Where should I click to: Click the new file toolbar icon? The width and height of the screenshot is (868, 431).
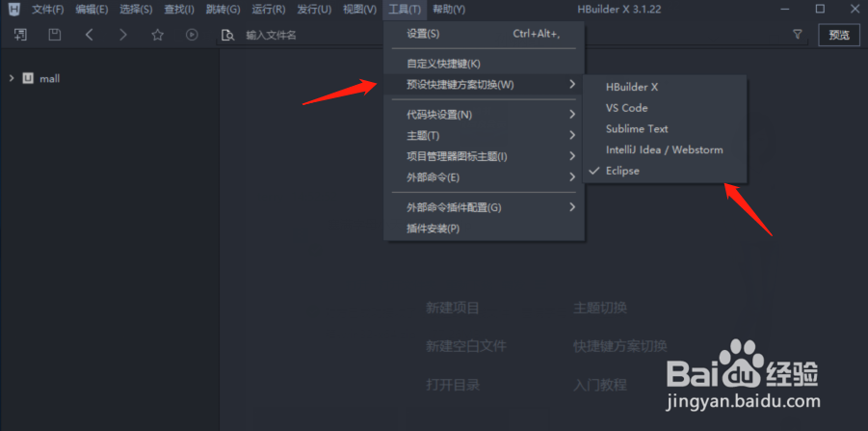click(x=20, y=35)
